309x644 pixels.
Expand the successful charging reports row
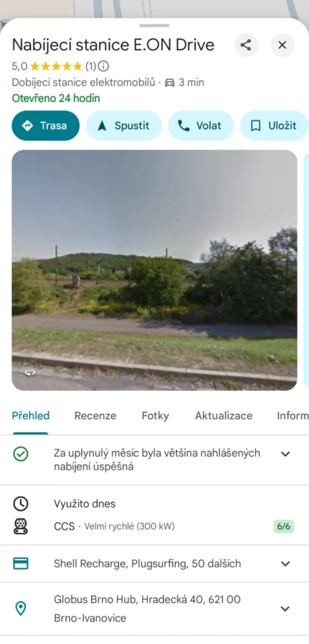(155, 460)
